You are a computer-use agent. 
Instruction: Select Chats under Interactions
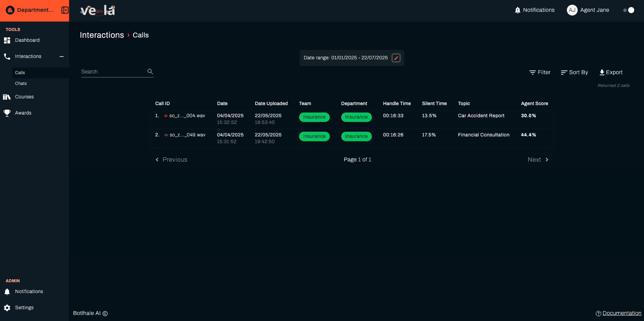tap(21, 84)
